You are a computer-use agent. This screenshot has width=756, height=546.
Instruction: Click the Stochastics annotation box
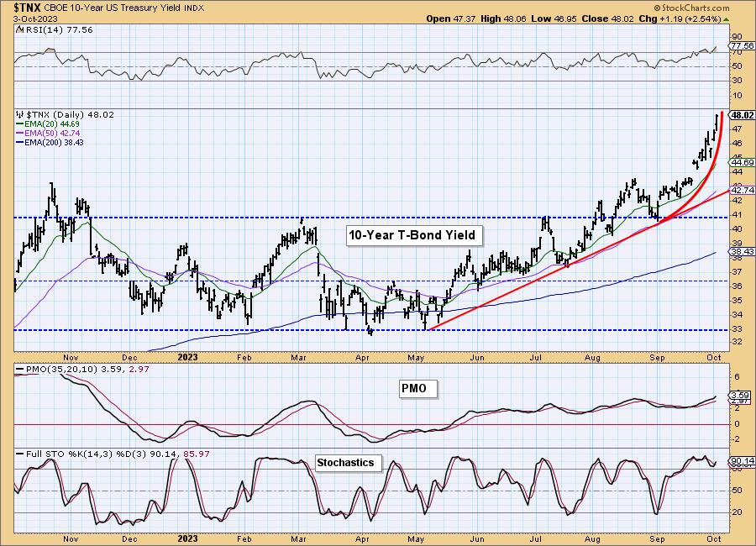tap(349, 463)
